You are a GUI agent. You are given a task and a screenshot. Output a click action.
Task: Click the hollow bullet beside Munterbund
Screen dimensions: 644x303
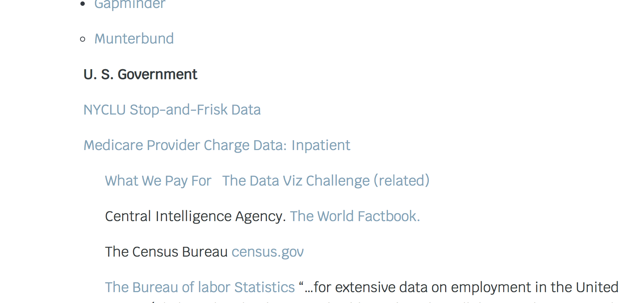[83, 39]
